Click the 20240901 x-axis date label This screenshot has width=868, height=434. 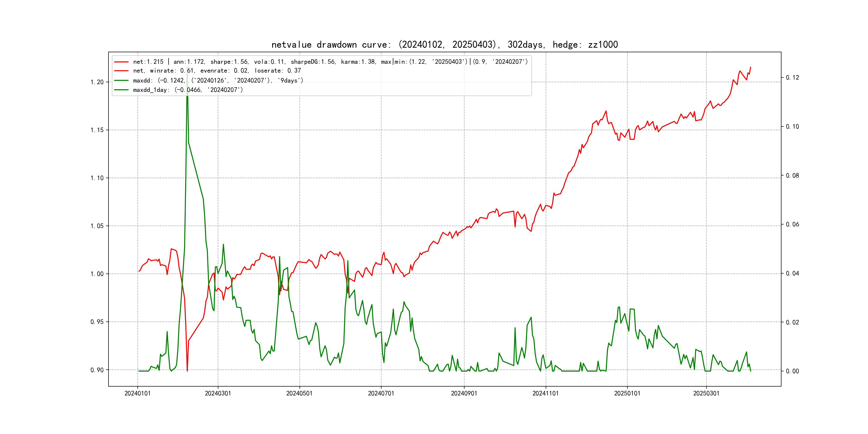coord(464,393)
